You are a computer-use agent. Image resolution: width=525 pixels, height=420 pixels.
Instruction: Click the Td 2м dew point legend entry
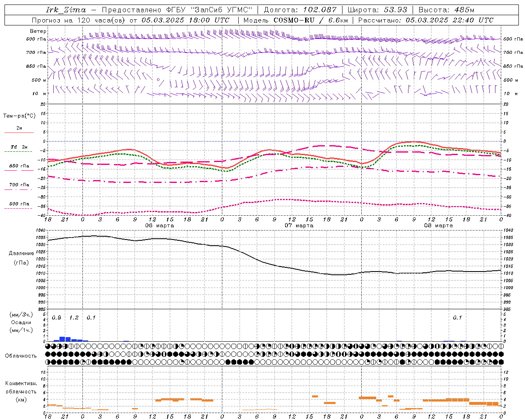click(19, 147)
